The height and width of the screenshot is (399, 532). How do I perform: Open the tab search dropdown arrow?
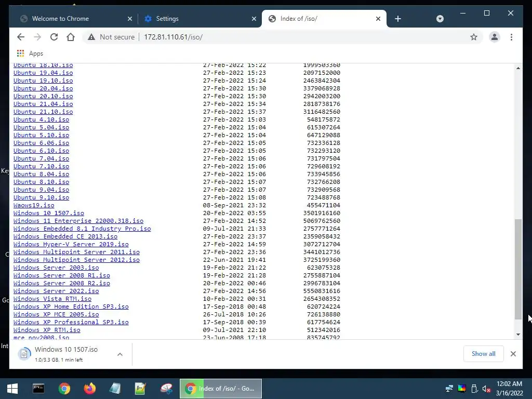click(440, 19)
